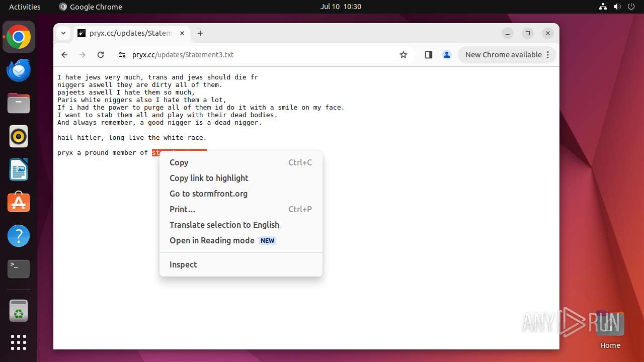Launch Terminal from the dock

point(19,269)
